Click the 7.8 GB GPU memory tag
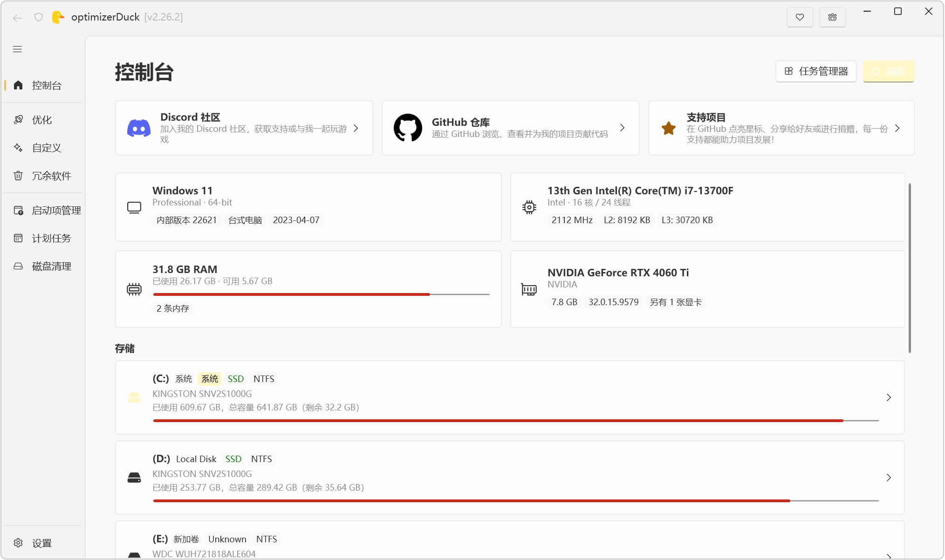 [564, 302]
